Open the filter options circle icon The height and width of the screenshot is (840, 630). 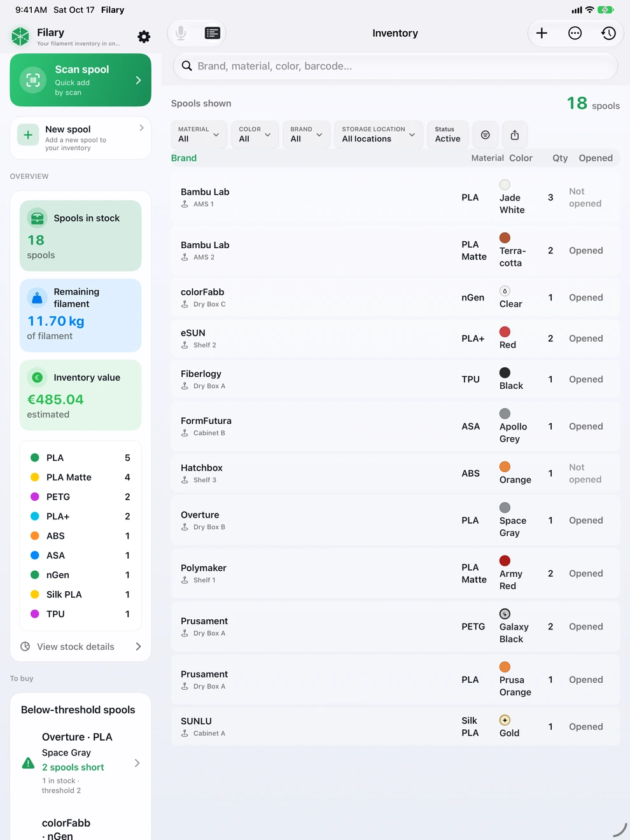[486, 135]
